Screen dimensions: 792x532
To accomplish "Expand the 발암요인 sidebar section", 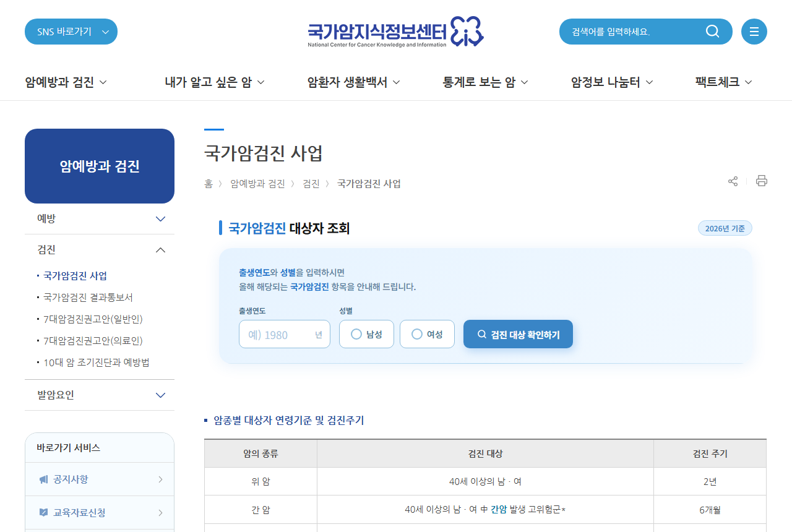I will coord(100,395).
